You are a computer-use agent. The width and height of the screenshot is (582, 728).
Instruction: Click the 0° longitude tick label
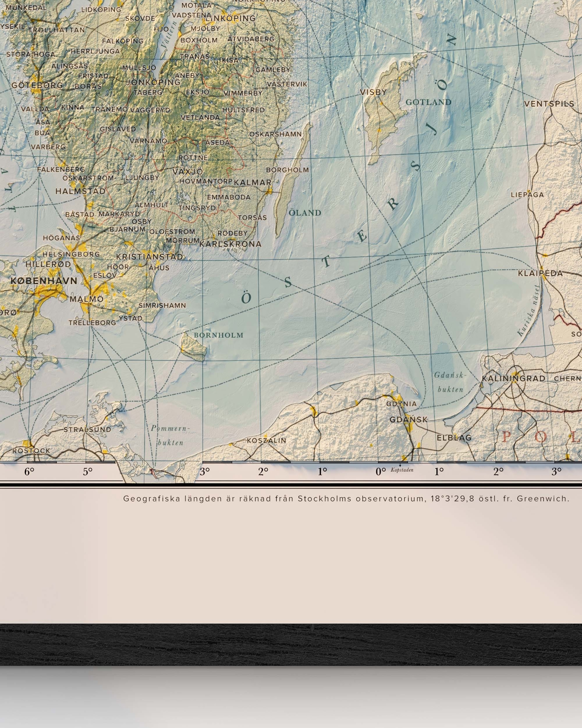[380, 472]
